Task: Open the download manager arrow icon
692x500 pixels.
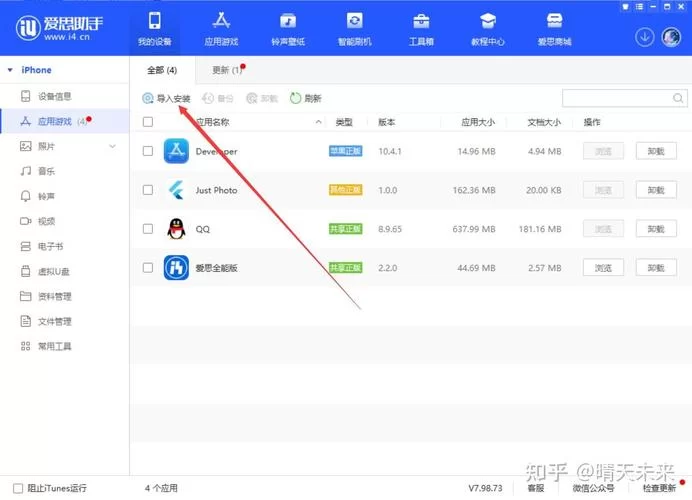Action: coord(644,37)
